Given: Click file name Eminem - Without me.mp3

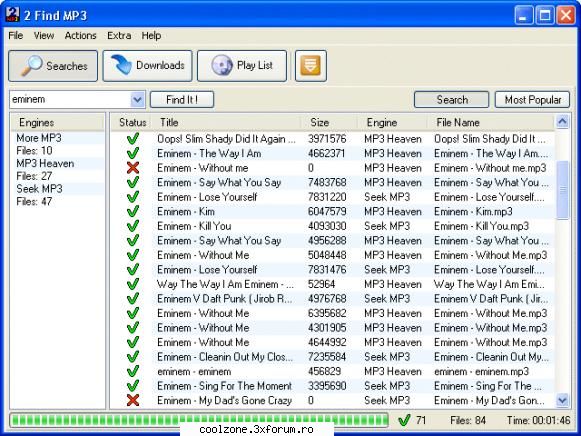Looking at the screenshot, I should pos(490,168).
